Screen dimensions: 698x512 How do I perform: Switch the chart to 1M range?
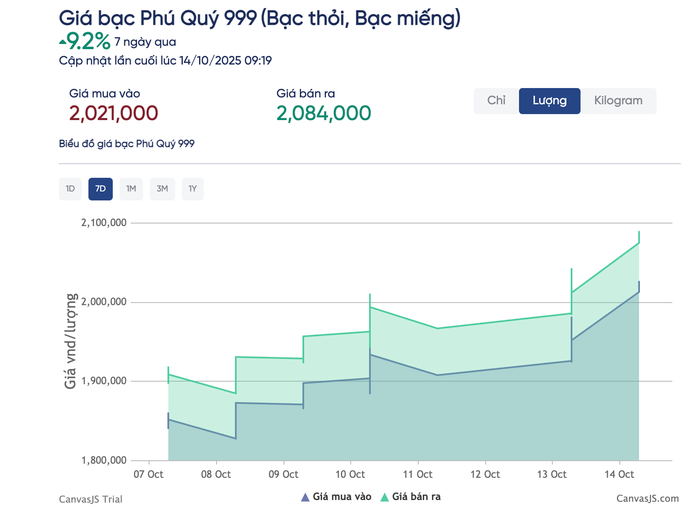(131, 189)
